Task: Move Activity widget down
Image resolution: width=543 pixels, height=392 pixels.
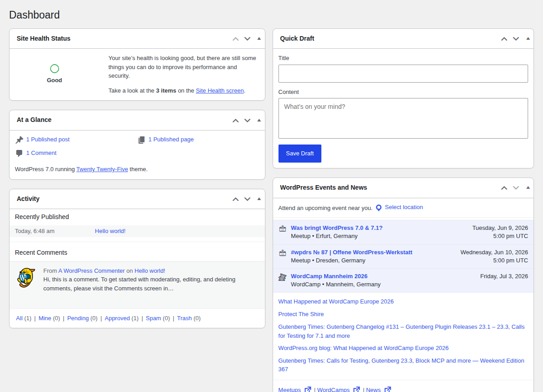Action: pos(247,199)
